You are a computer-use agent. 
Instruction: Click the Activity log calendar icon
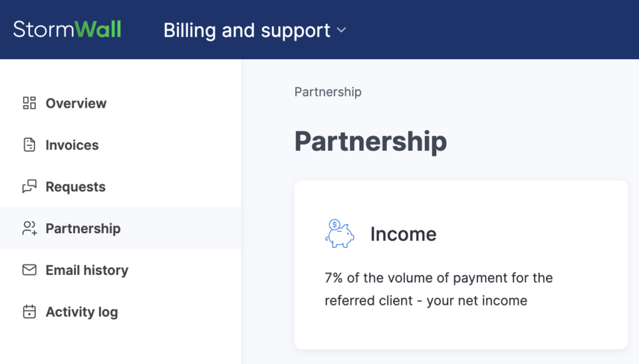tap(29, 312)
